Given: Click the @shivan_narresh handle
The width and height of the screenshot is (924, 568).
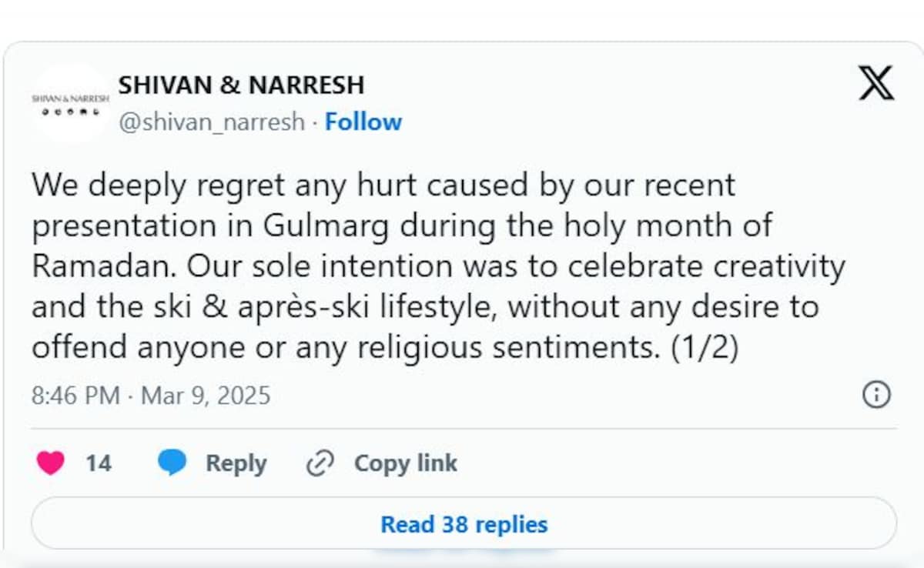Looking at the screenshot, I should point(211,122).
